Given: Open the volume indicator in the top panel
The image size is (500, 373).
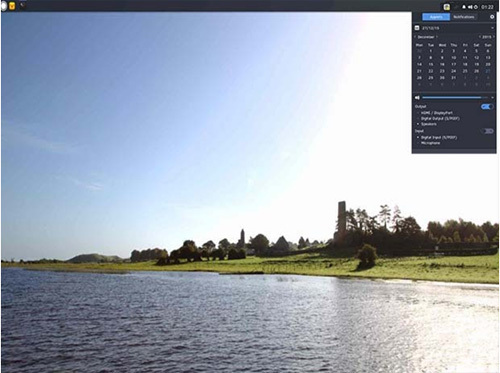Looking at the screenshot, I should 470,7.
